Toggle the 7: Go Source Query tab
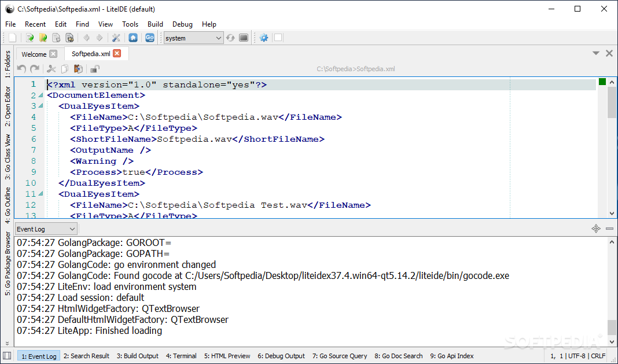This screenshot has height=364, width=618. point(340,356)
